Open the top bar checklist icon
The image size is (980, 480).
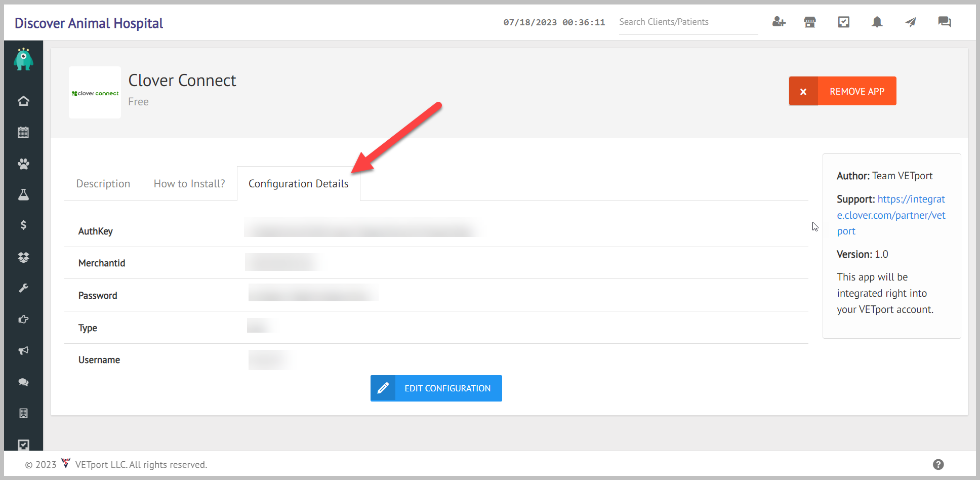pyautogui.click(x=844, y=22)
